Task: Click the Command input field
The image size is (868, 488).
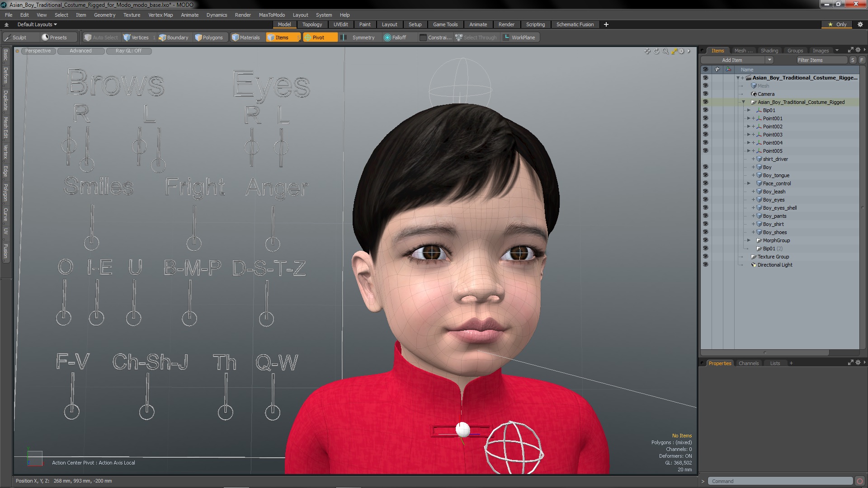Action: (x=780, y=481)
